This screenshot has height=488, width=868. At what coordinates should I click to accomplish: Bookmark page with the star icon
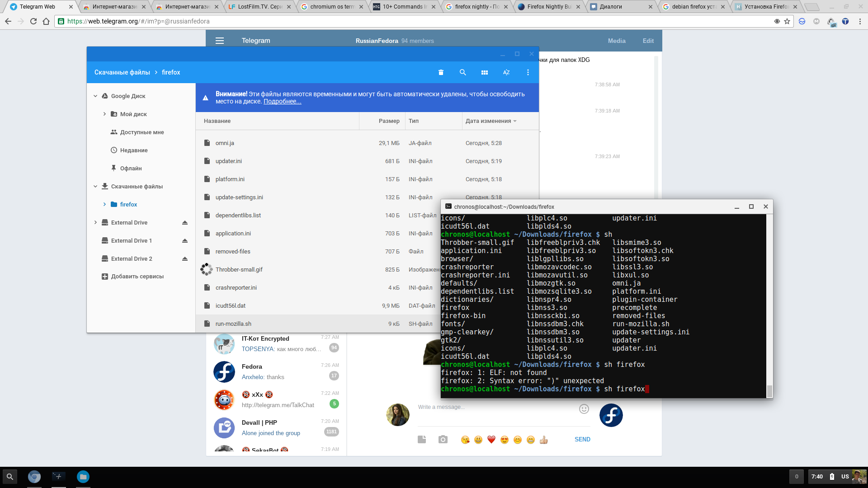787,21
